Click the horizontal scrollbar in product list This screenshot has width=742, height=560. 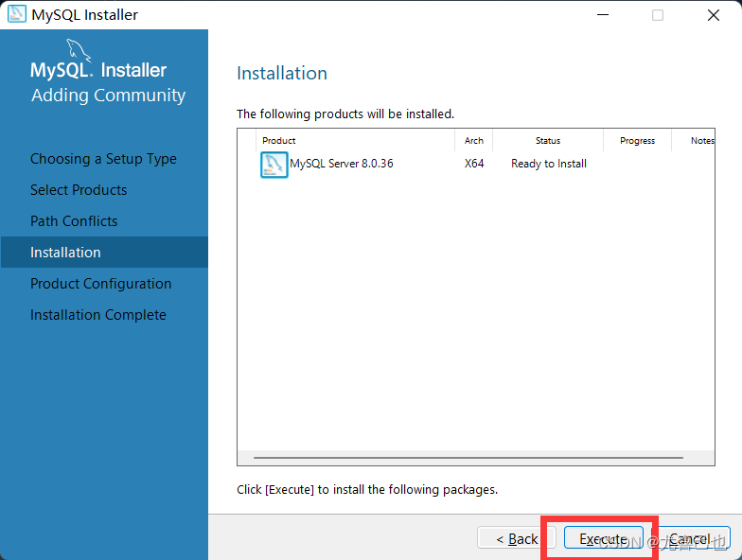point(468,458)
